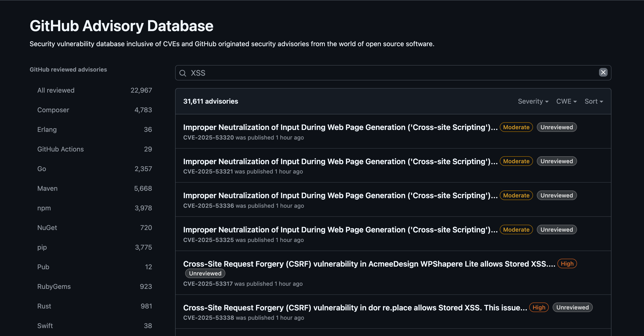
Task: Show GitHub Actions advisories
Action: tap(61, 149)
